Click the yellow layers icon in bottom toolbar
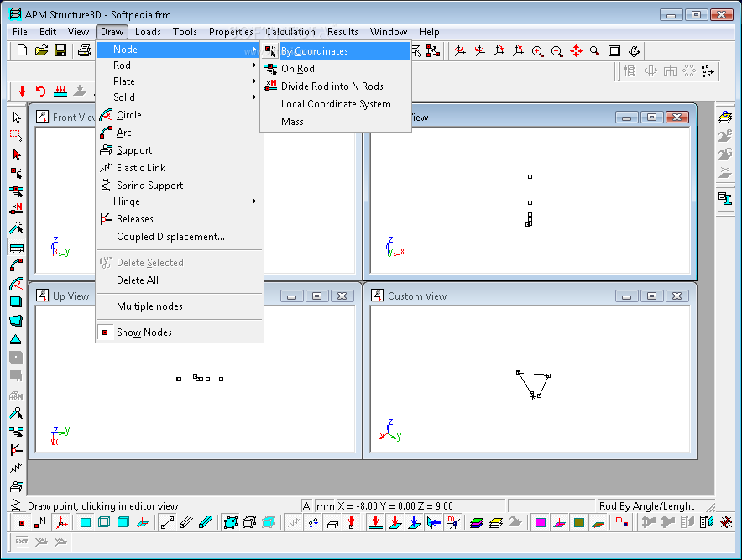This screenshot has height=560, width=742. tap(496, 522)
